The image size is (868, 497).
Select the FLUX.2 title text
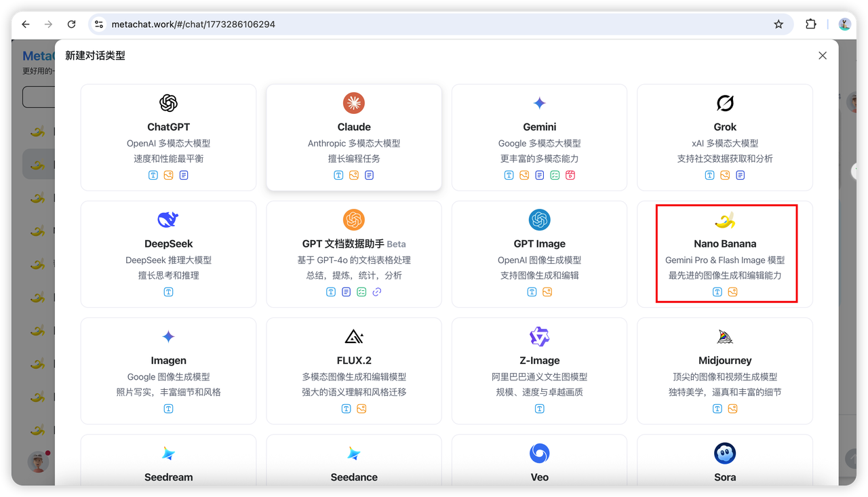point(354,360)
